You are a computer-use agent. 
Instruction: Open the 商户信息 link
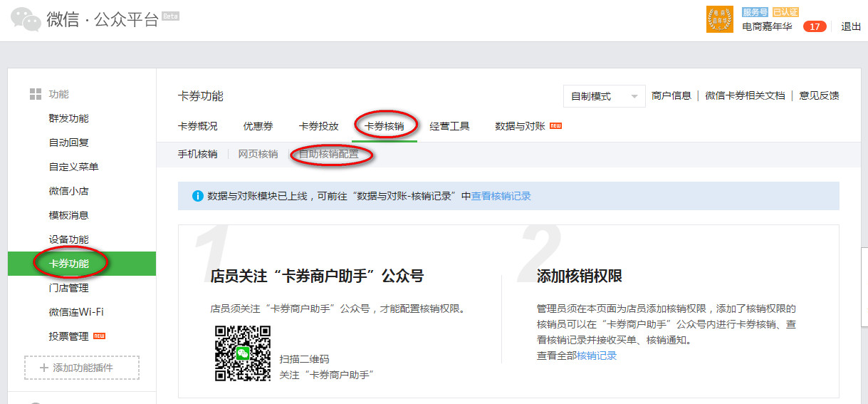(x=671, y=95)
